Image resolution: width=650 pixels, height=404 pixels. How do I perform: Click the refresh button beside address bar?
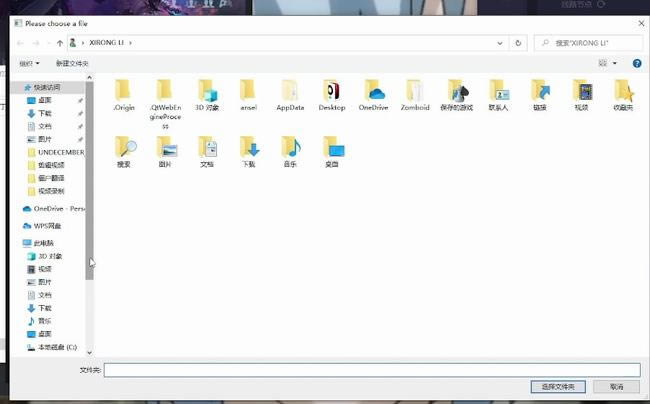pyautogui.click(x=518, y=43)
